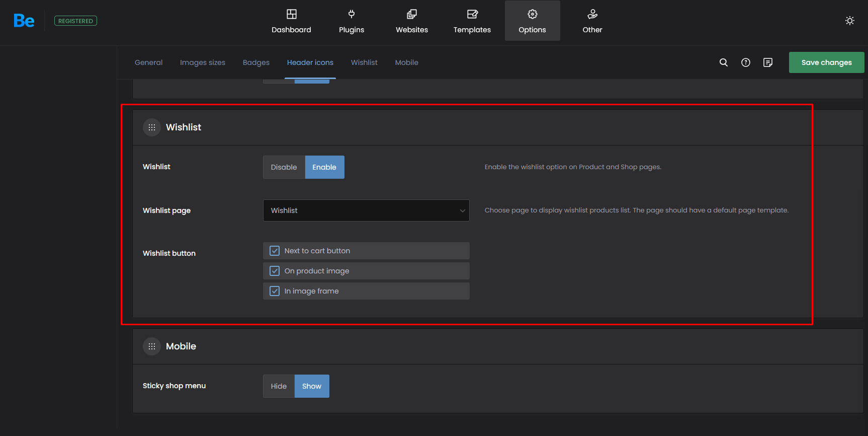Open the options search icon

tap(724, 62)
